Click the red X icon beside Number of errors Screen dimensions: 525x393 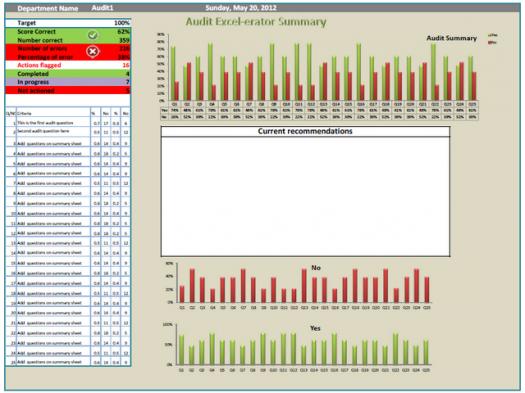point(93,52)
